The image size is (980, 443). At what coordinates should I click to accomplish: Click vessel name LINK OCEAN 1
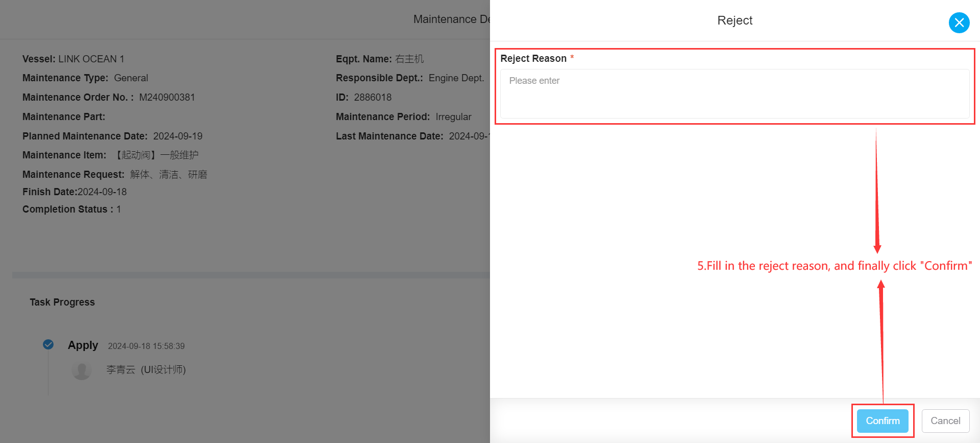tap(91, 59)
